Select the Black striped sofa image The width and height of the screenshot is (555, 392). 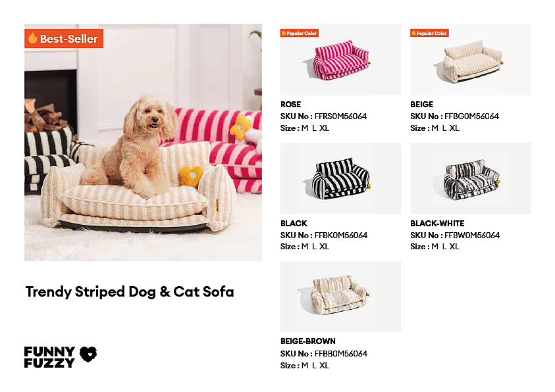pos(340,178)
